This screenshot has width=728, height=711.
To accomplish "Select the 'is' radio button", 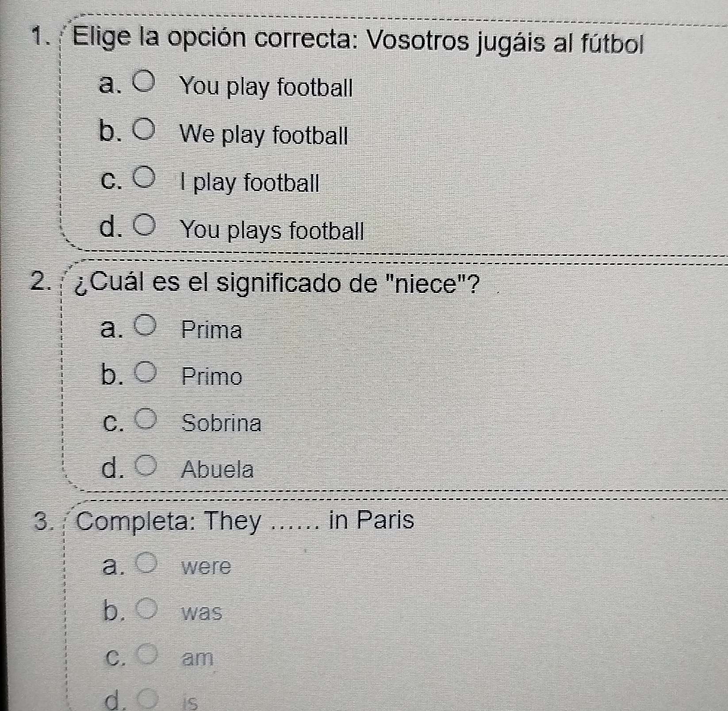I will (x=147, y=700).
